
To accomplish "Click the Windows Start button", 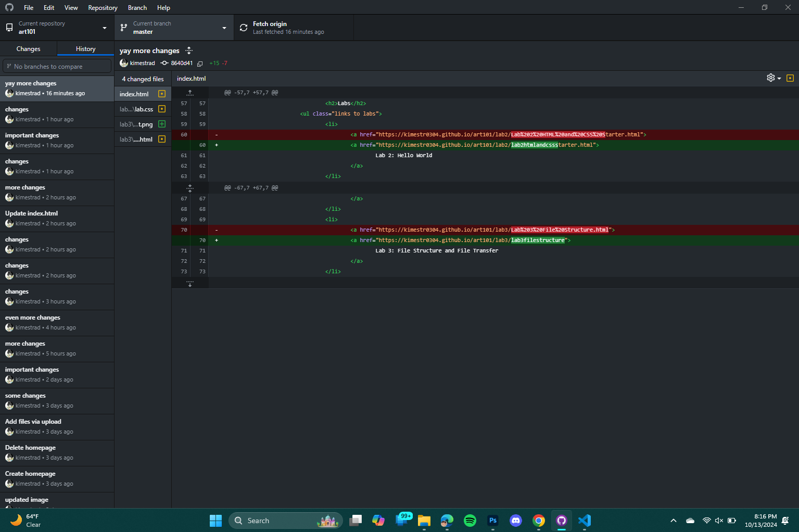I will point(215,520).
